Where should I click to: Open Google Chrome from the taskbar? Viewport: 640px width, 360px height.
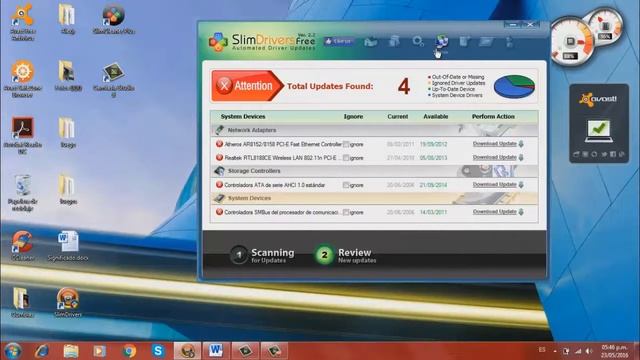(x=129, y=351)
